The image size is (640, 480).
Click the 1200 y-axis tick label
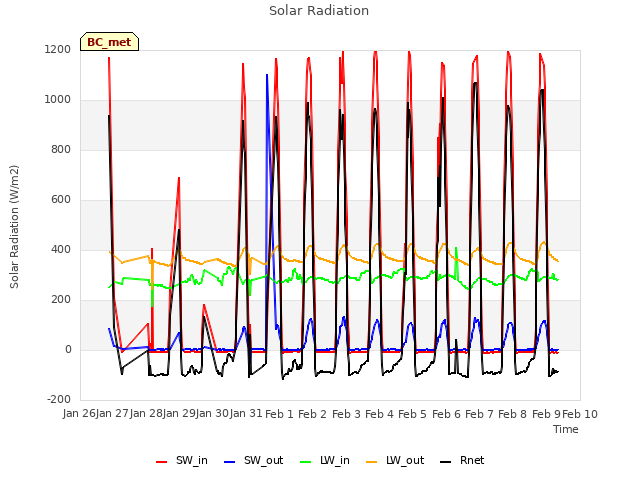click(58, 50)
